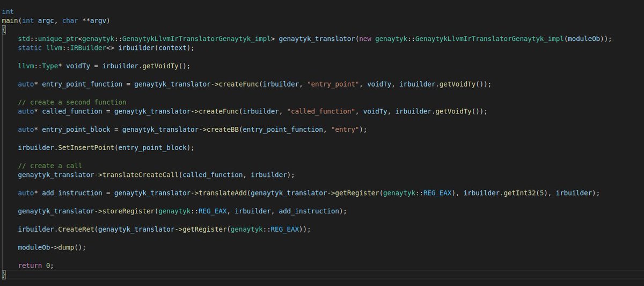Image resolution: width=644 pixels, height=286 pixels.
Task: Click 'main' function name
Action: [x=10, y=20]
